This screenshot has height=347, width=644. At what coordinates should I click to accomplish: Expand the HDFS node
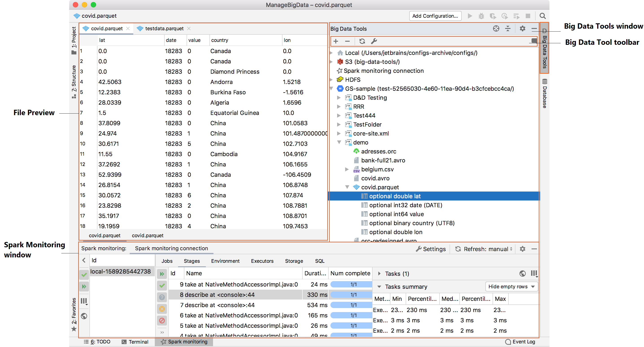point(331,80)
